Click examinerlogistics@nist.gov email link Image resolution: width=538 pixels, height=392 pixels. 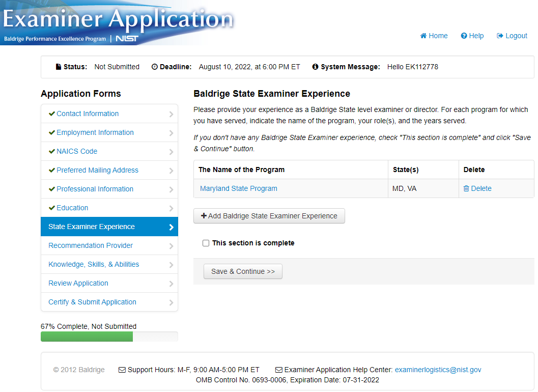tap(438, 370)
